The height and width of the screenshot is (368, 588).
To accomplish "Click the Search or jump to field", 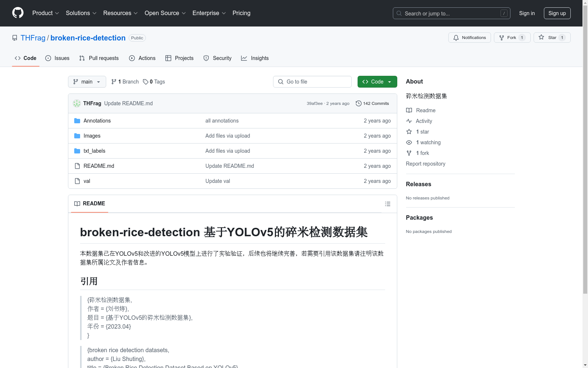I will [452, 13].
